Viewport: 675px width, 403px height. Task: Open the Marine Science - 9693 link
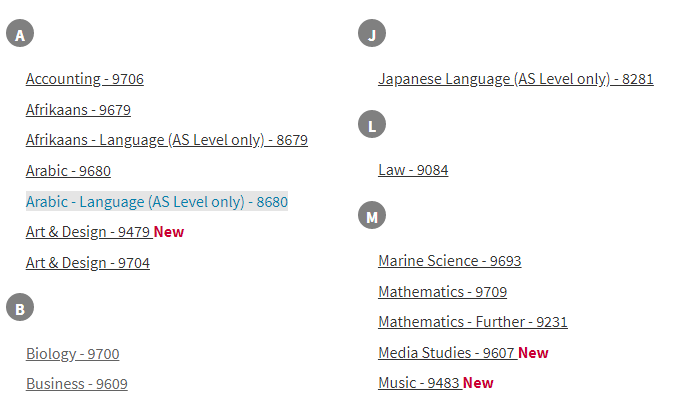450,261
